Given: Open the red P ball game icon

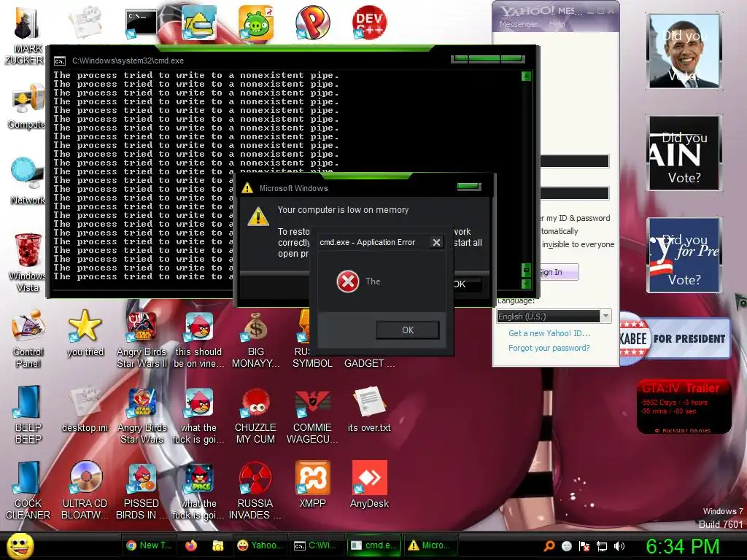Looking at the screenshot, I should pos(312,23).
